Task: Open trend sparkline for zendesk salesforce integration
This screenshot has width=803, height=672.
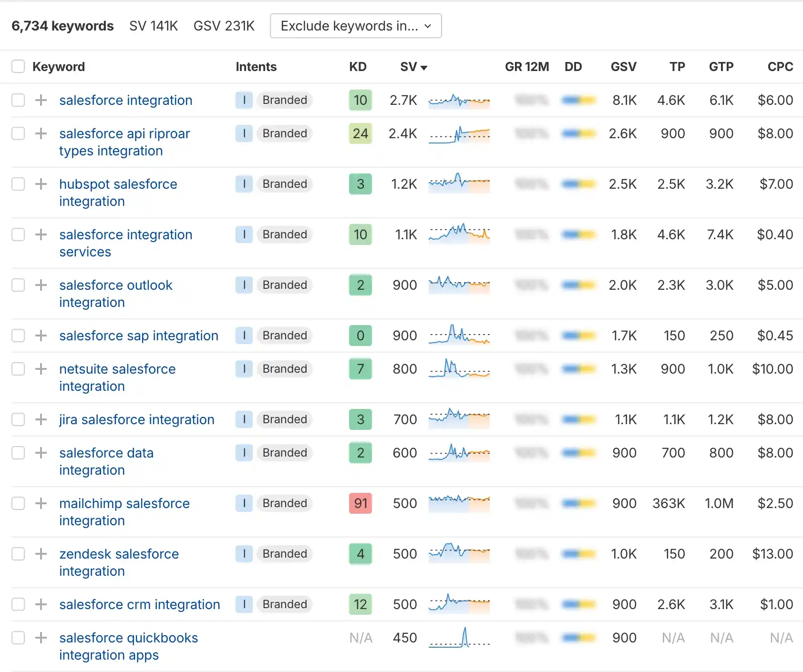Action: click(x=459, y=554)
